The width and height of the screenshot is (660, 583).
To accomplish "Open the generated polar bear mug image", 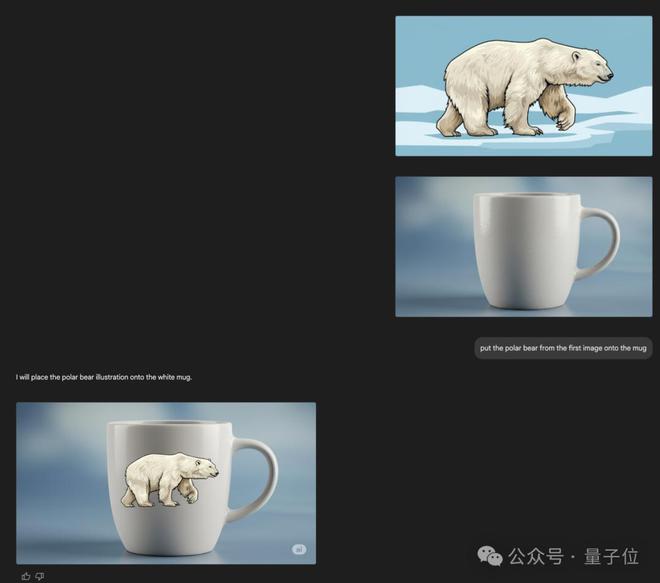I will pyautogui.click(x=166, y=483).
